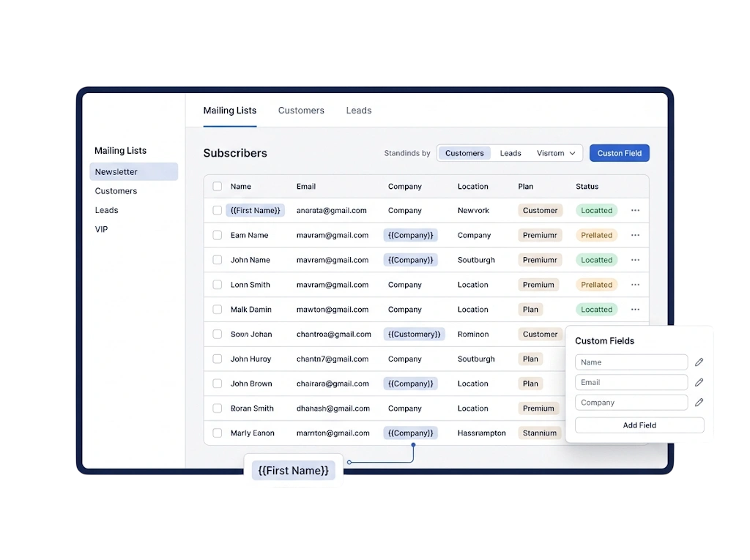Click the {{Customery}} company tag
Viewport: 750px width, 560px height.
(415, 335)
